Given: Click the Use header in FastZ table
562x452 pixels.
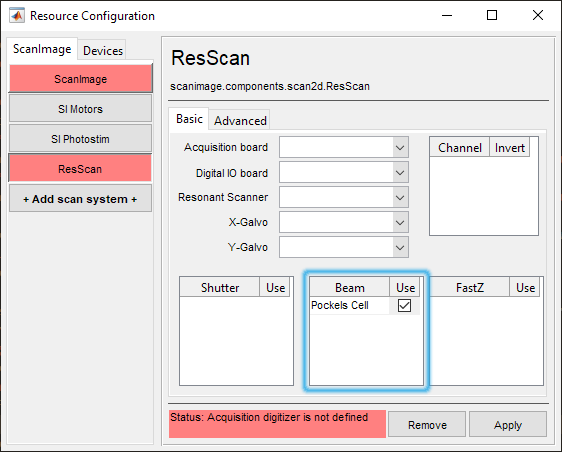Looking at the screenshot, I should [525, 287].
